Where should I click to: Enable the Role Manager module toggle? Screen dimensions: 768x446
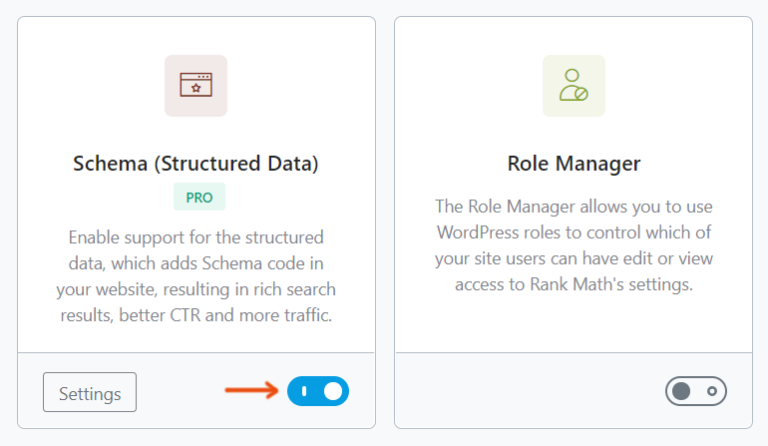pyautogui.click(x=695, y=392)
